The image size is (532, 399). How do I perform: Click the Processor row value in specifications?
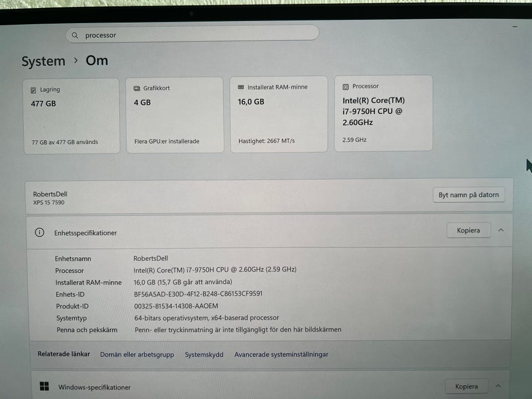[x=215, y=270]
